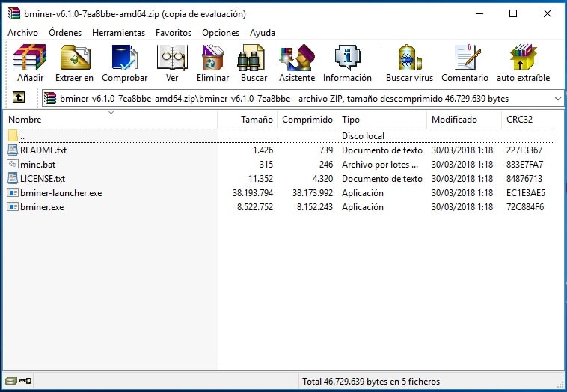Launch the Asistente wizard icon
The height and width of the screenshot is (392, 567).
tap(297, 58)
